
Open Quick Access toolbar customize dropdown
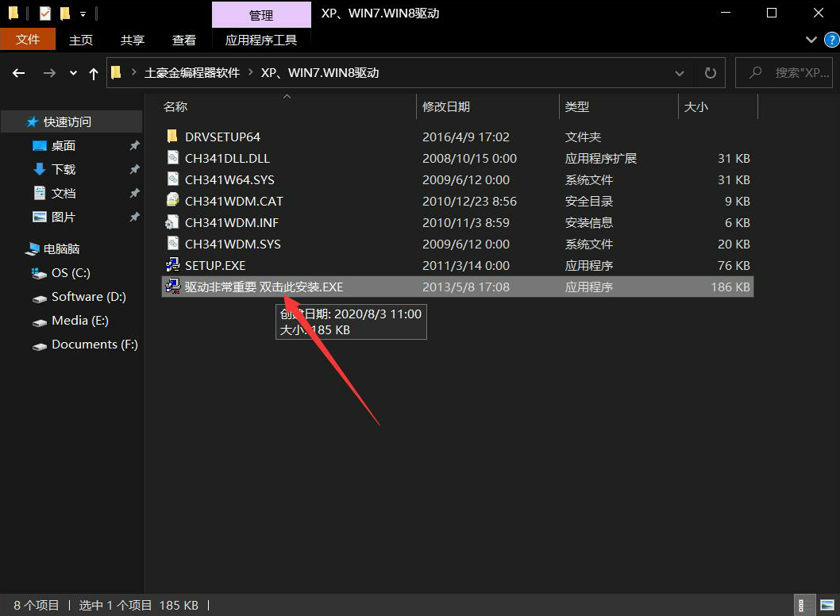83,14
